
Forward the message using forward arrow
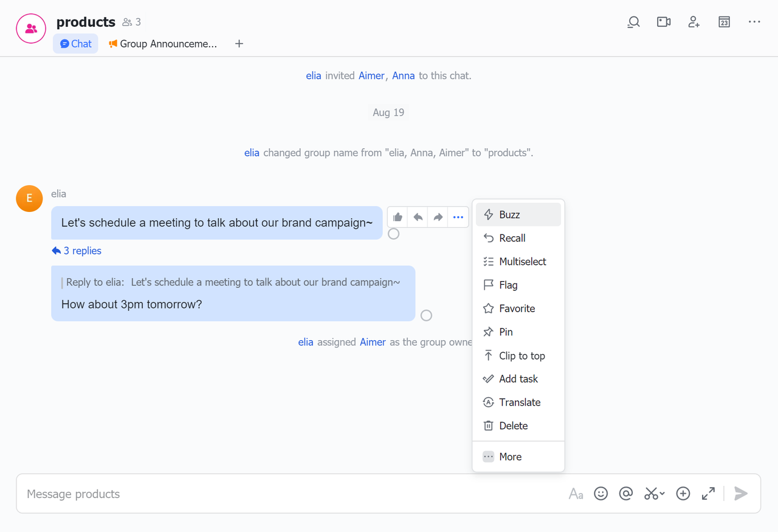click(x=438, y=217)
